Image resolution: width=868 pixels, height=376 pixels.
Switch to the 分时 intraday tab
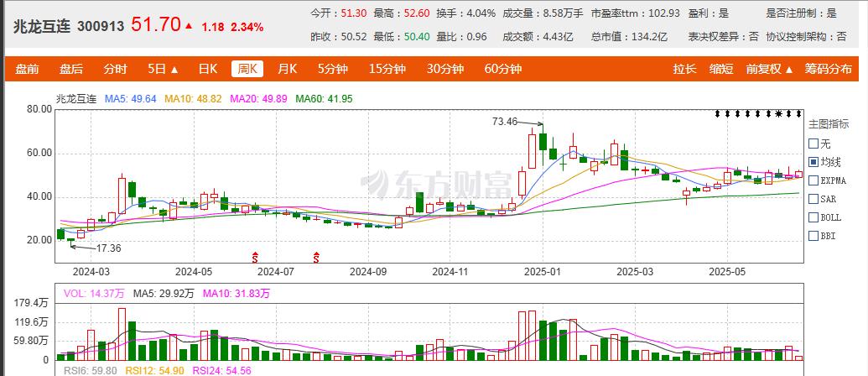pos(115,69)
